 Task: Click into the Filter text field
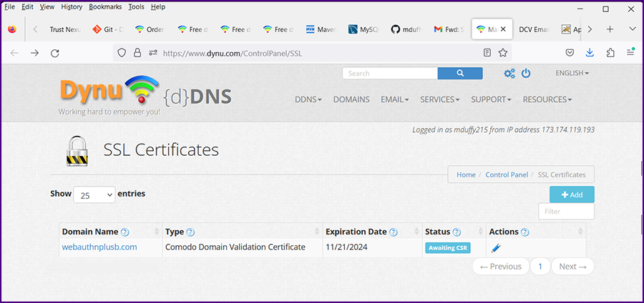566,211
